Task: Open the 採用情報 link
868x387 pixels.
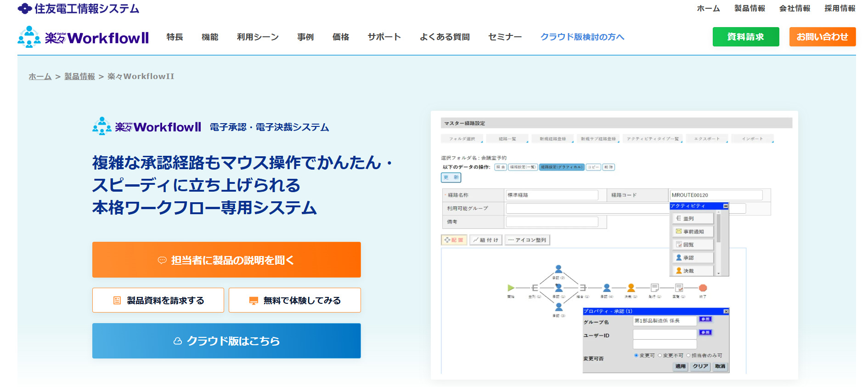Action: pyautogui.click(x=840, y=8)
